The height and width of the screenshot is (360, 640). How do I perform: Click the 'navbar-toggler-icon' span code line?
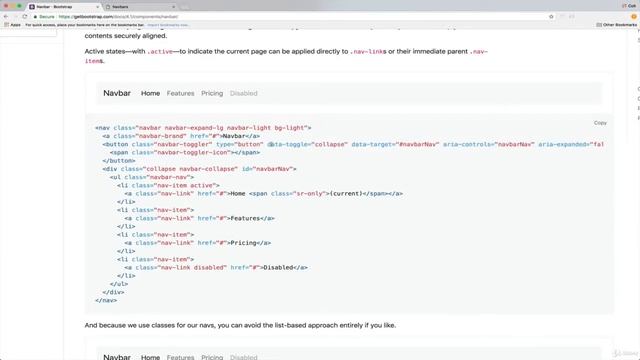[x=184, y=152]
